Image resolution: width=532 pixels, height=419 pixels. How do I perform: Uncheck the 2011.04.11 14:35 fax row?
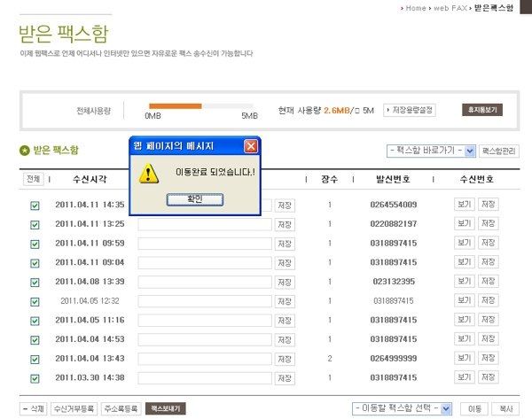click(35, 206)
